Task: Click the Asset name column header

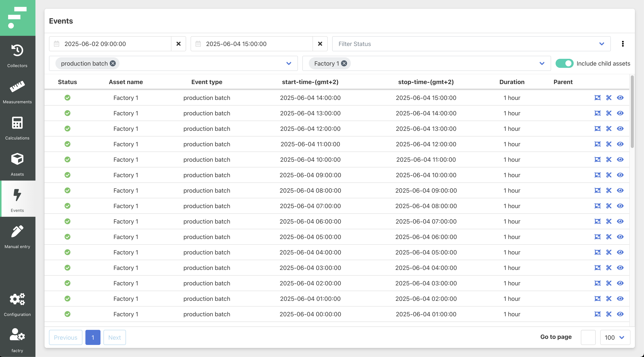Action: pos(126,82)
